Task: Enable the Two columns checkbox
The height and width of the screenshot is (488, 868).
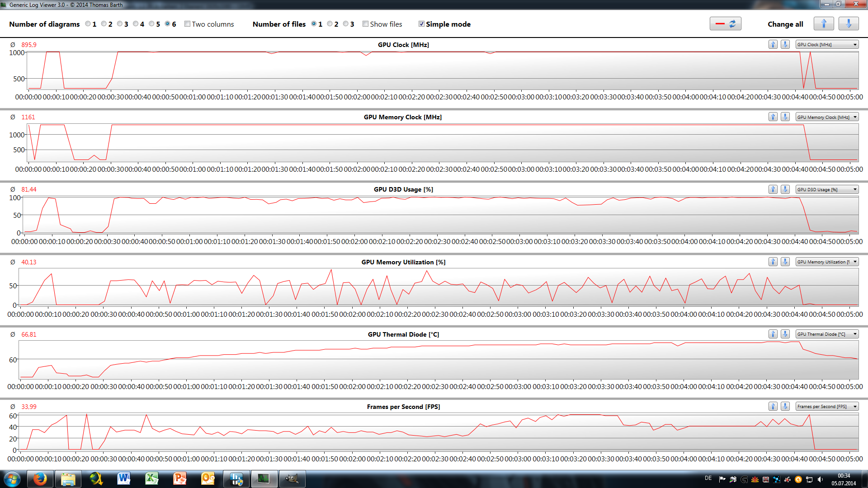Action: (x=187, y=24)
